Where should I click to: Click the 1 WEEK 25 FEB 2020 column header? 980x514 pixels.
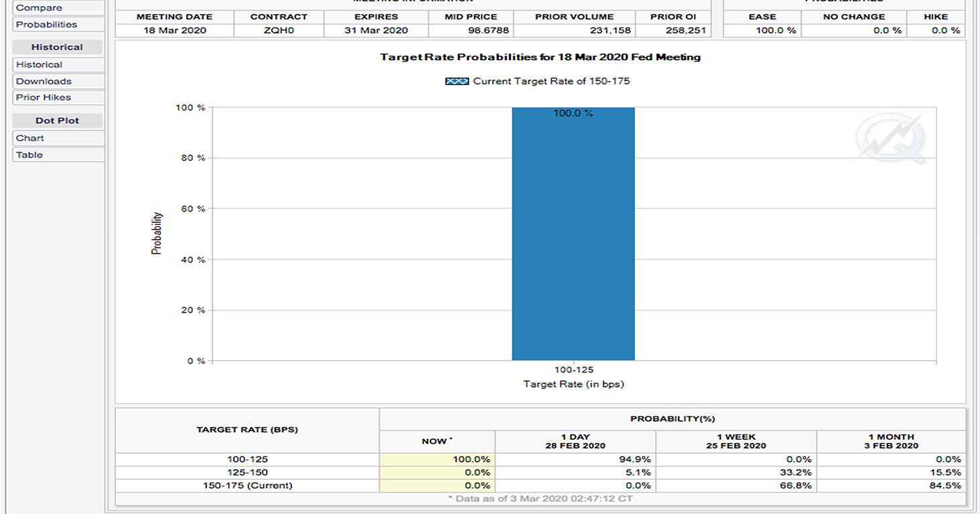[x=736, y=441]
